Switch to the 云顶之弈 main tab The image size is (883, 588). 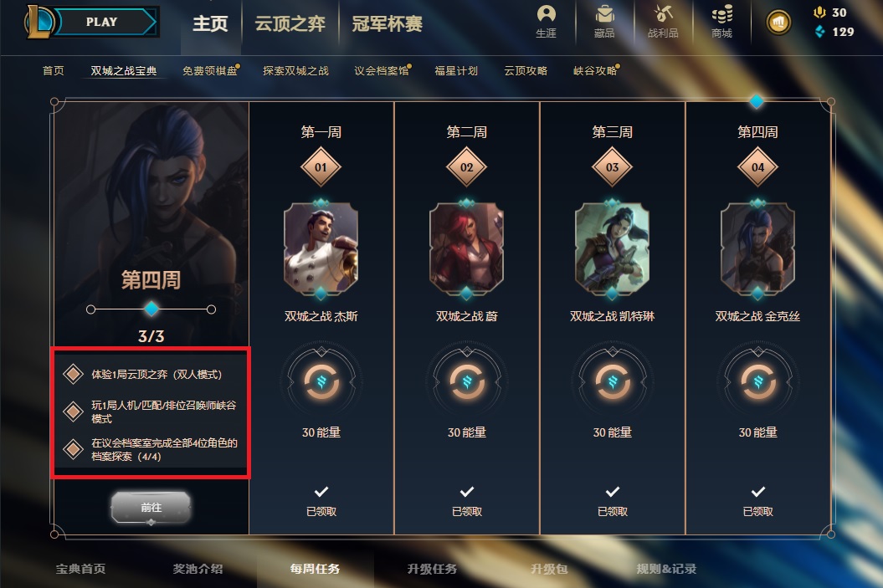(290, 23)
